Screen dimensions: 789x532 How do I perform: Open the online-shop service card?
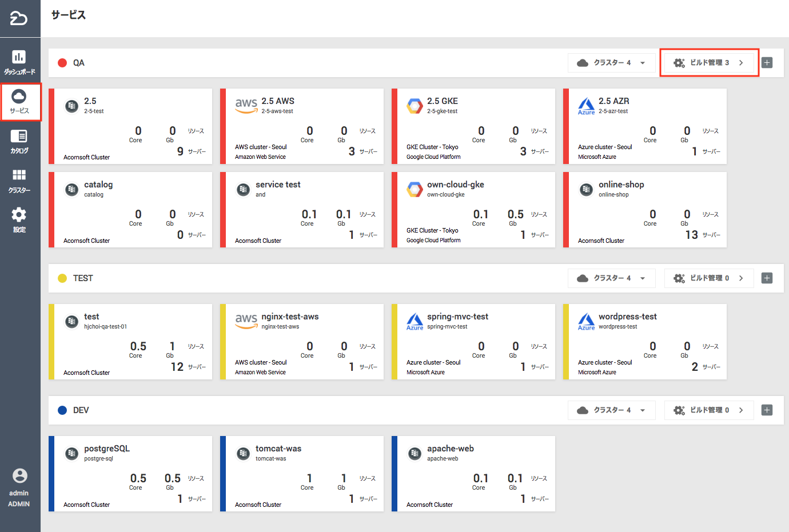coord(645,210)
